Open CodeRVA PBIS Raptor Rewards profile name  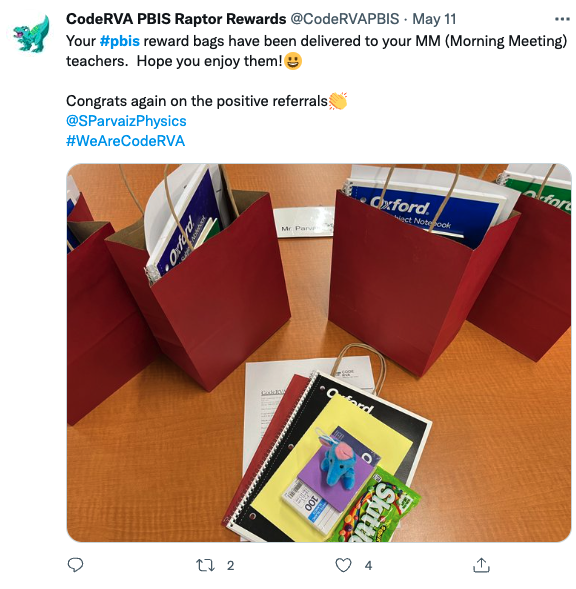pyautogui.click(x=176, y=19)
